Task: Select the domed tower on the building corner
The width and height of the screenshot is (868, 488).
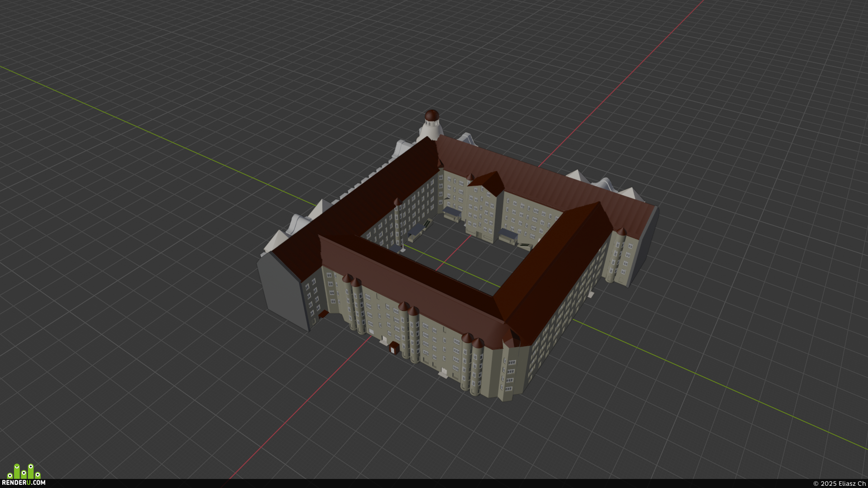Action: 431,124
